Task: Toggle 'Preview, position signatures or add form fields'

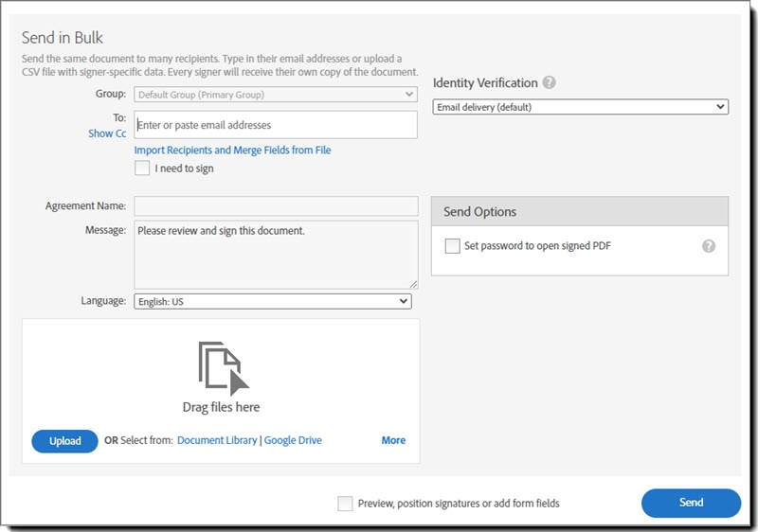Action: [x=345, y=504]
